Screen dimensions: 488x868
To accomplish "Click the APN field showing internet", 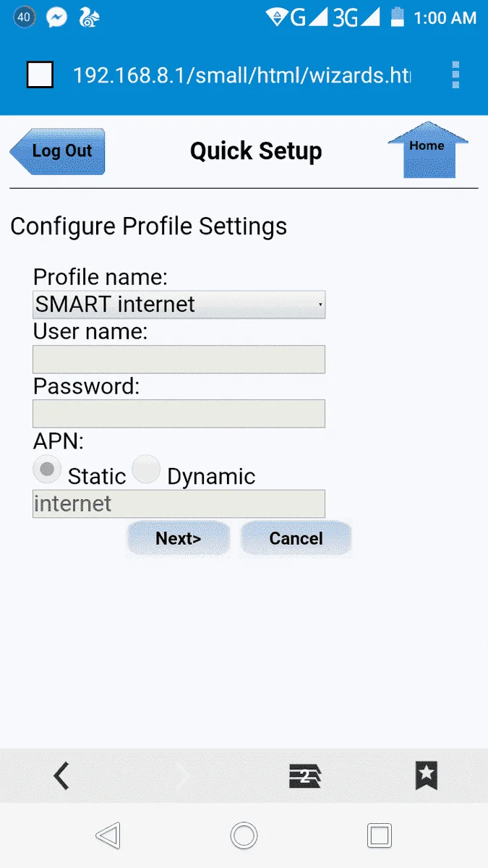I will point(179,504).
